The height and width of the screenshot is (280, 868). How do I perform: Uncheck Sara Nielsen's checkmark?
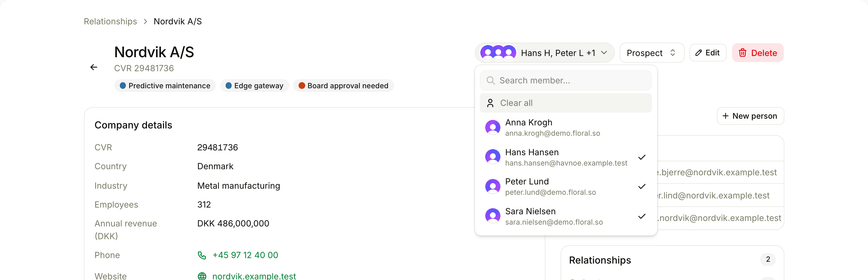(x=641, y=216)
